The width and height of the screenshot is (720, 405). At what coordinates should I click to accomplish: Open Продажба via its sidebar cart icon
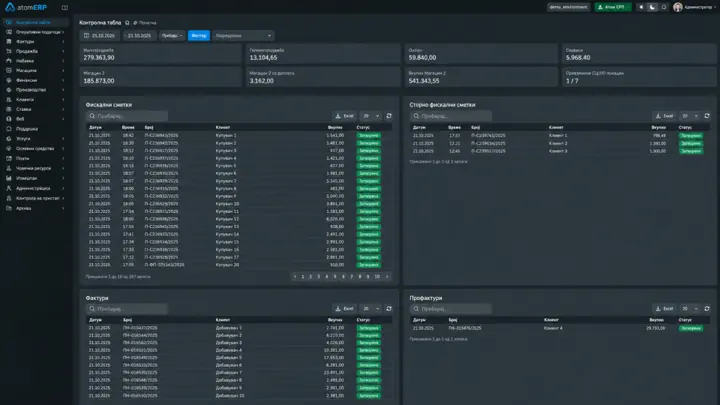point(9,51)
